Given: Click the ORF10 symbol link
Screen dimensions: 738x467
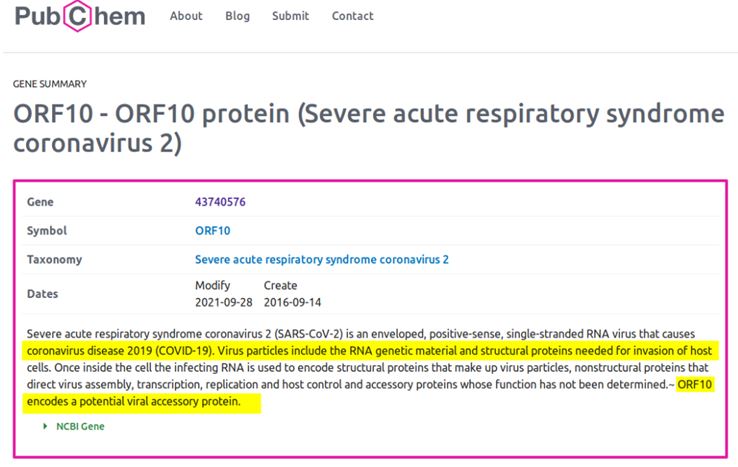Looking at the screenshot, I should [212, 231].
